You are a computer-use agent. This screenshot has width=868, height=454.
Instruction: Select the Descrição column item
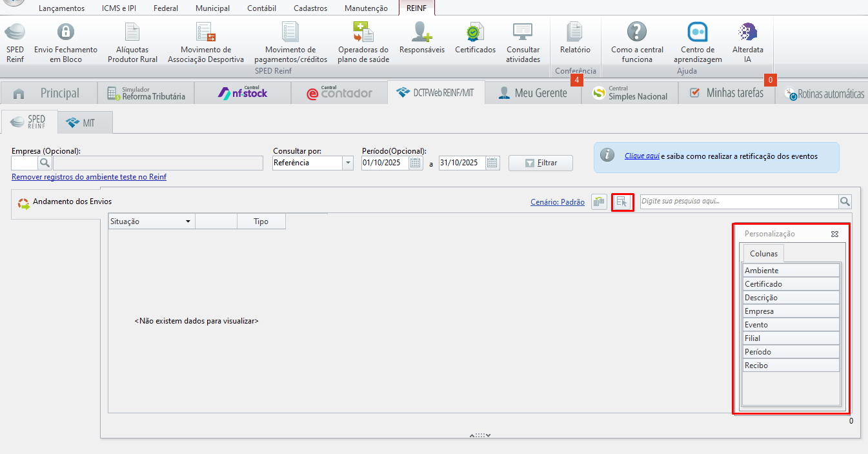click(791, 298)
